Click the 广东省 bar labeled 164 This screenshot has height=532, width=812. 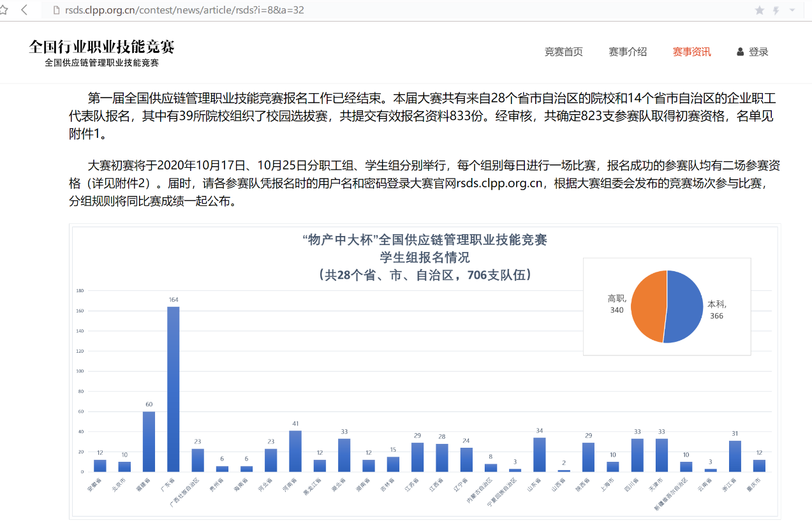(173, 389)
